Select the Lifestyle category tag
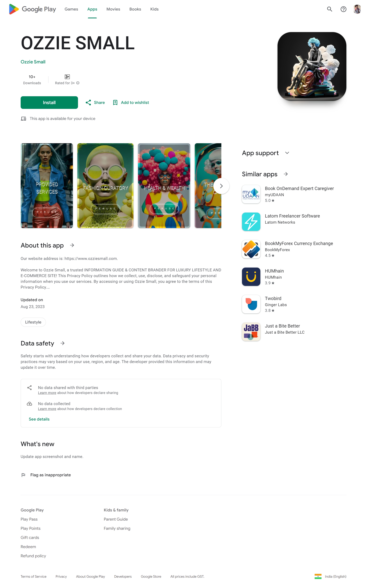The height and width of the screenshot is (588, 367). tap(33, 322)
